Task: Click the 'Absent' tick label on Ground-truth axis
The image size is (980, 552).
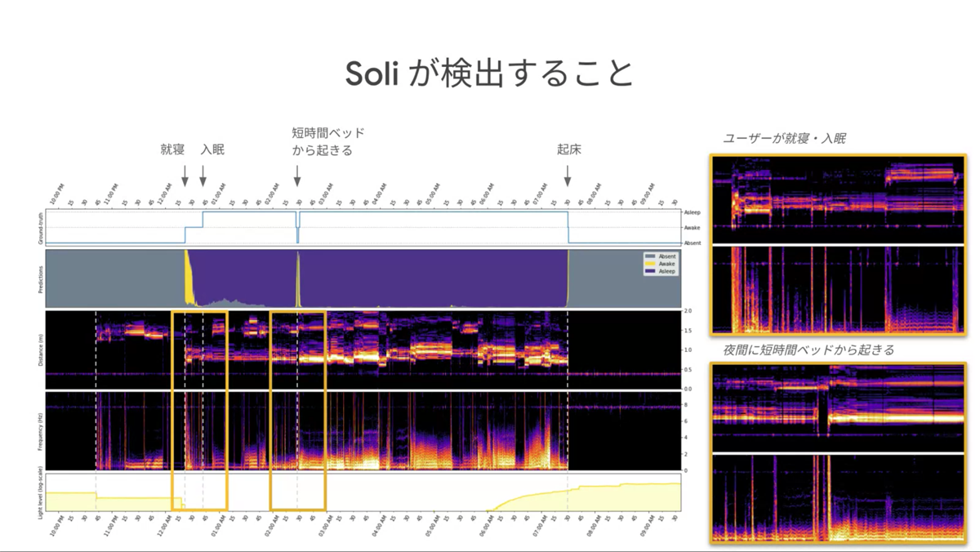Action: pos(691,243)
